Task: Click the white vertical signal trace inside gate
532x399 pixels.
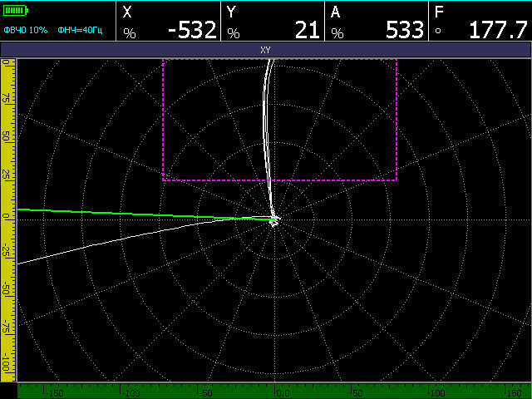Action: 268,125
